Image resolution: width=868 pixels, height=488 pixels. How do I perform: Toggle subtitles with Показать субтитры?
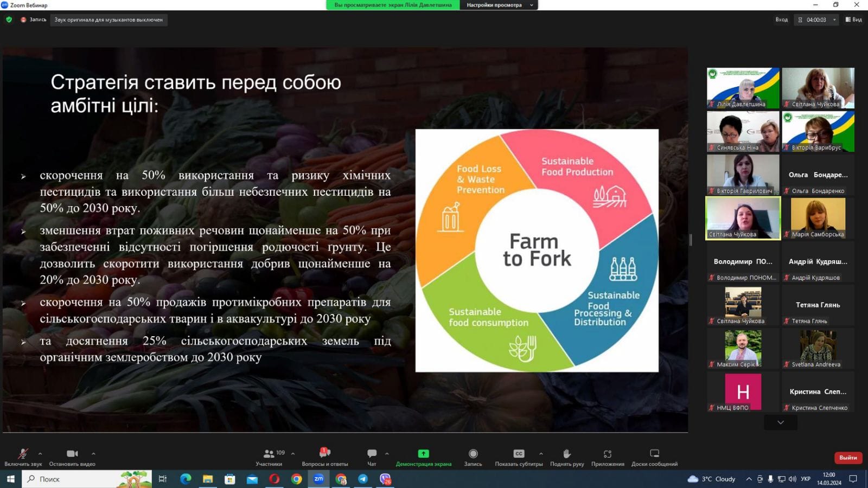[x=519, y=457]
